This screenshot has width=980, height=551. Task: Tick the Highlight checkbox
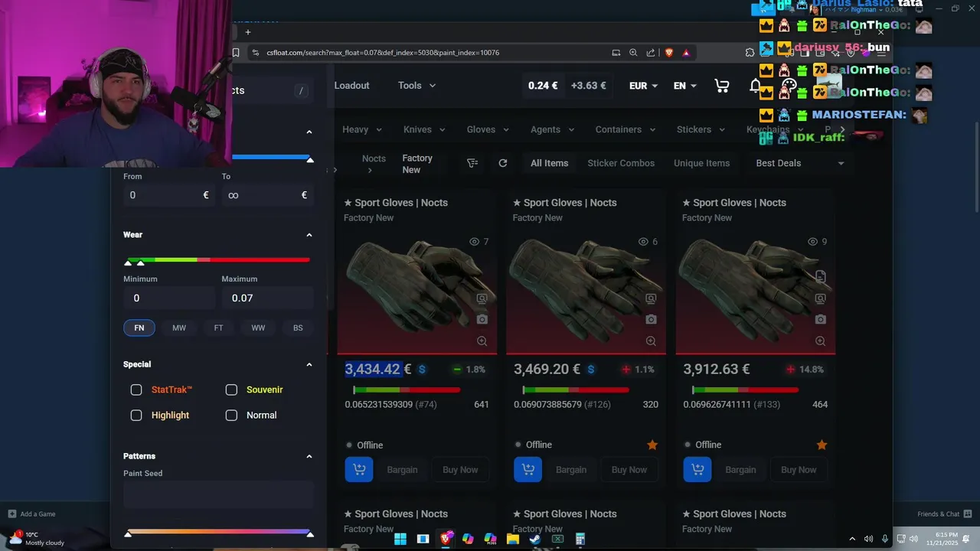(x=136, y=415)
